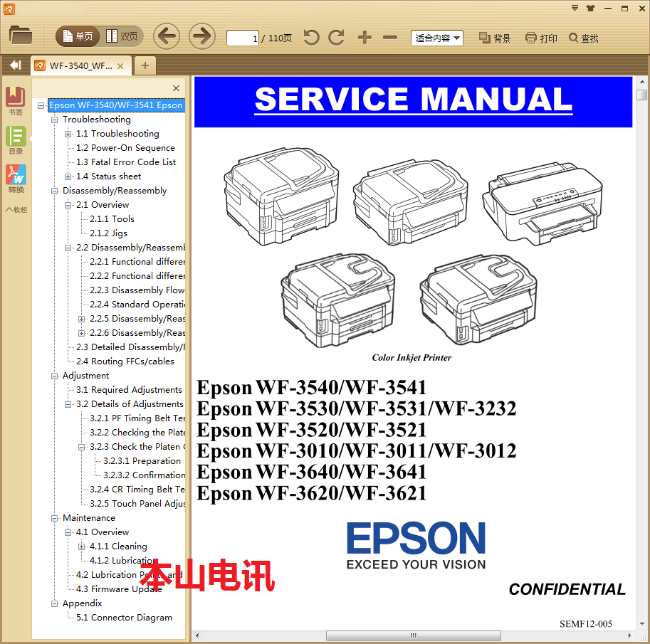
Task: Click the app logo in title bar
Action: click(x=9, y=9)
